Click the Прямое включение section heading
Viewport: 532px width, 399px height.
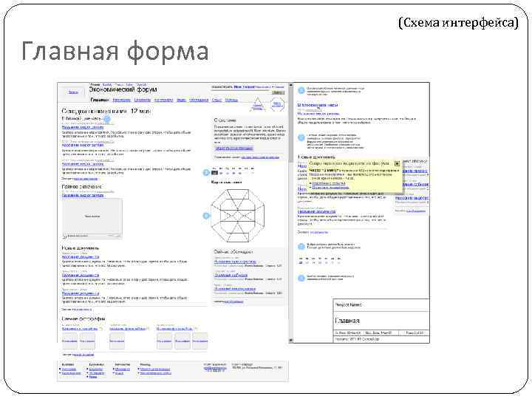pyautogui.click(x=82, y=187)
